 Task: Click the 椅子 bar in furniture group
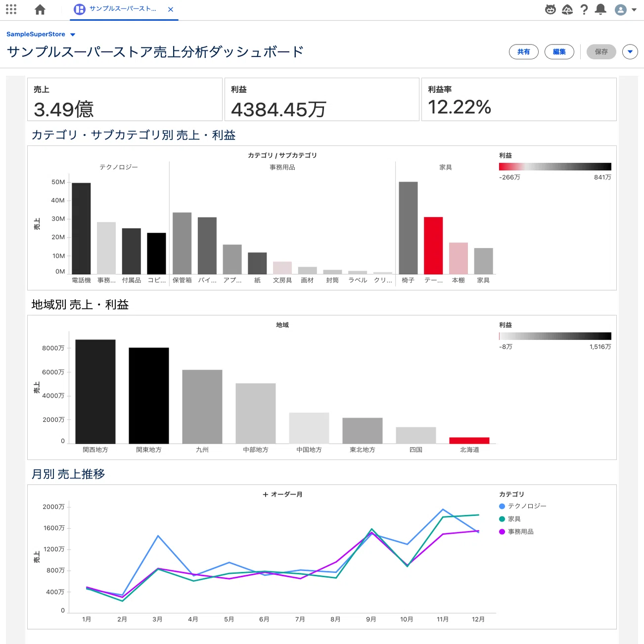pos(408,228)
